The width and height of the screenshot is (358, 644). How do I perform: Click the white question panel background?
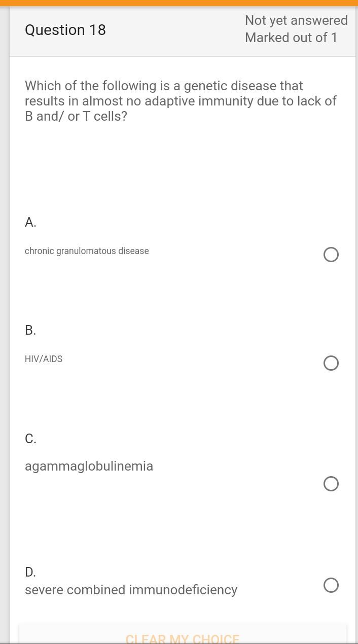pyautogui.click(x=183, y=167)
